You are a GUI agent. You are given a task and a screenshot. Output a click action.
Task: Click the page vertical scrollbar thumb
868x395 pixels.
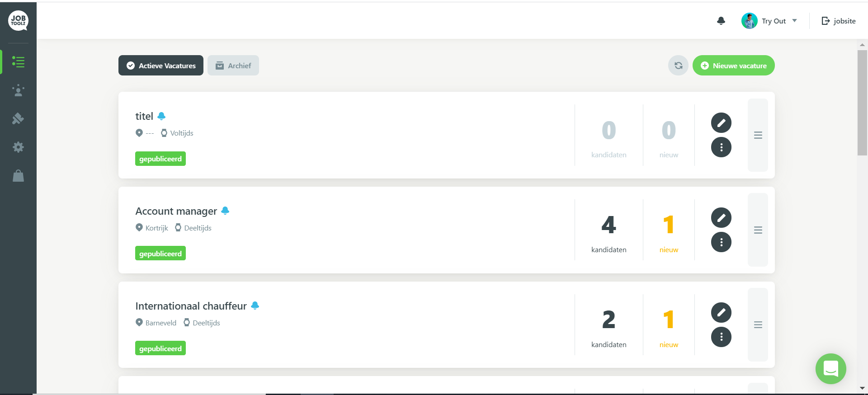point(862,103)
